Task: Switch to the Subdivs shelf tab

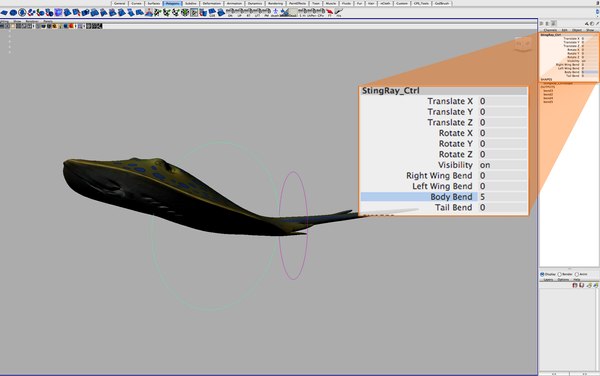Action: coord(191,3)
